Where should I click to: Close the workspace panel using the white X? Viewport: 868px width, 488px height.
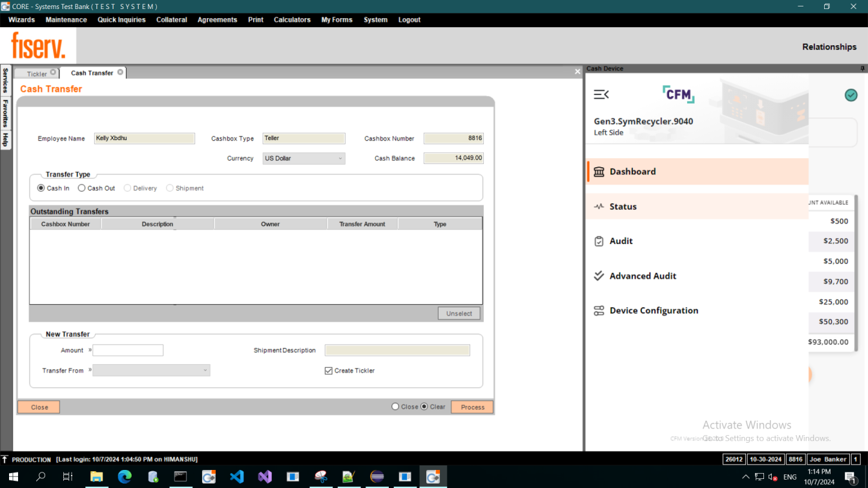(x=577, y=72)
